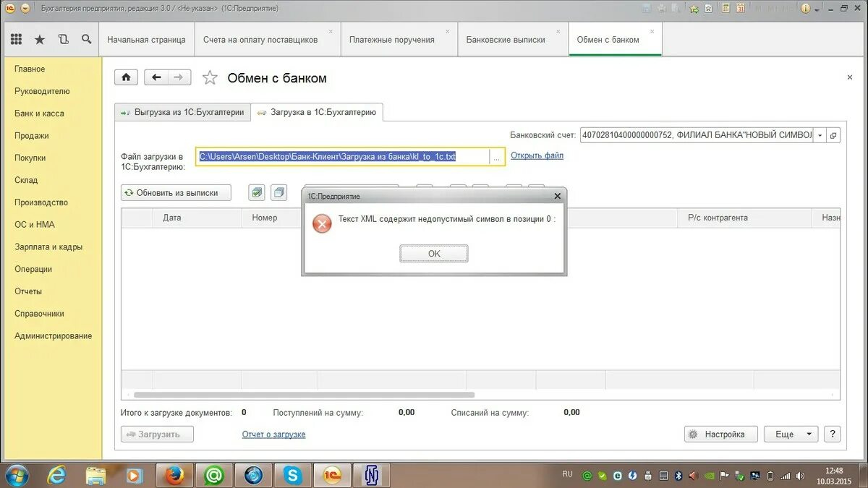Close the 1С:Предприятие error dialog
Screen dimensions: 868x488
pos(557,196)
